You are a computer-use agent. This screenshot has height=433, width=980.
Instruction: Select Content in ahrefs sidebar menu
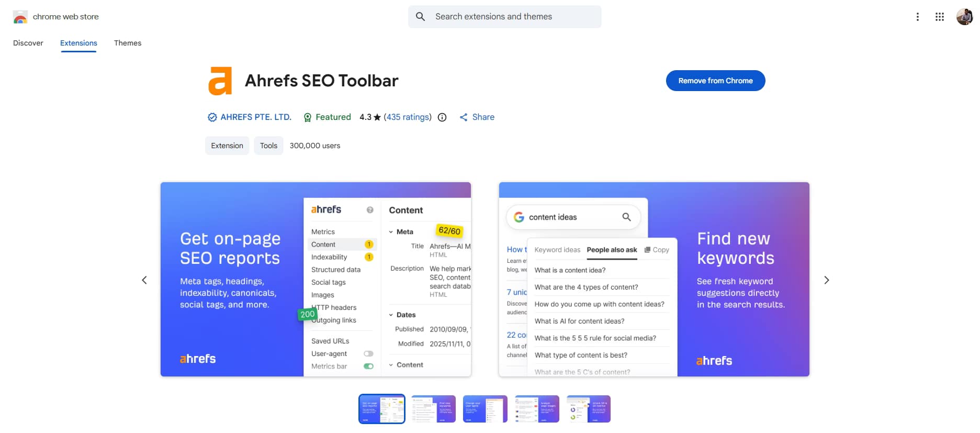(x=342, y=245)
